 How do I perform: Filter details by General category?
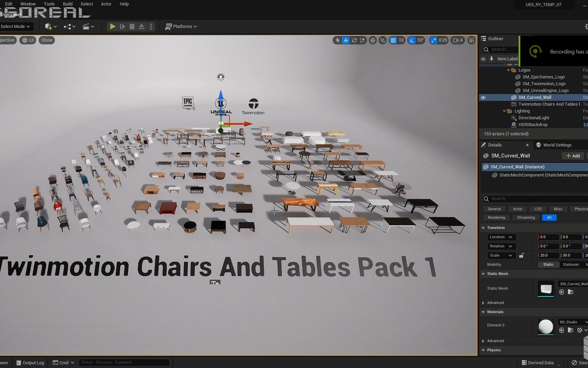494,209
